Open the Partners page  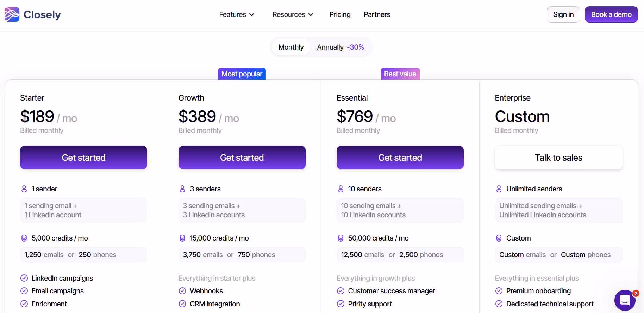click(377, 14)
